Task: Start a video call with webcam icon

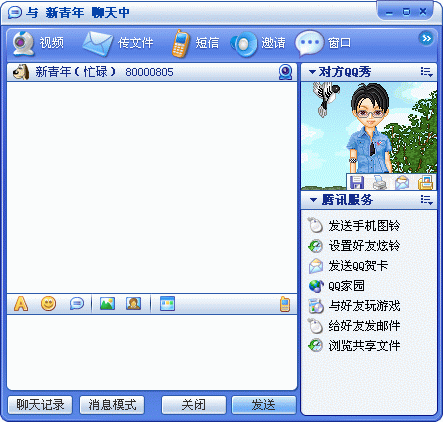Action: (23, 43)
